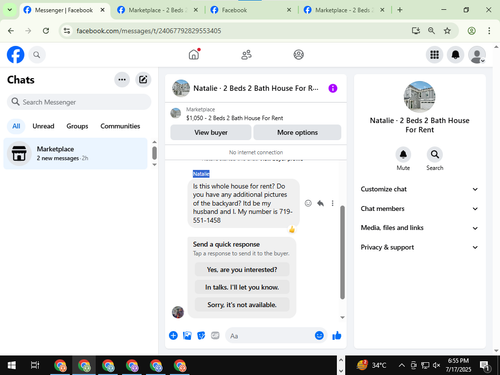Click the browser zoom magnifier icon
This screenshot has height=375, width=500.
click(431, 31)
